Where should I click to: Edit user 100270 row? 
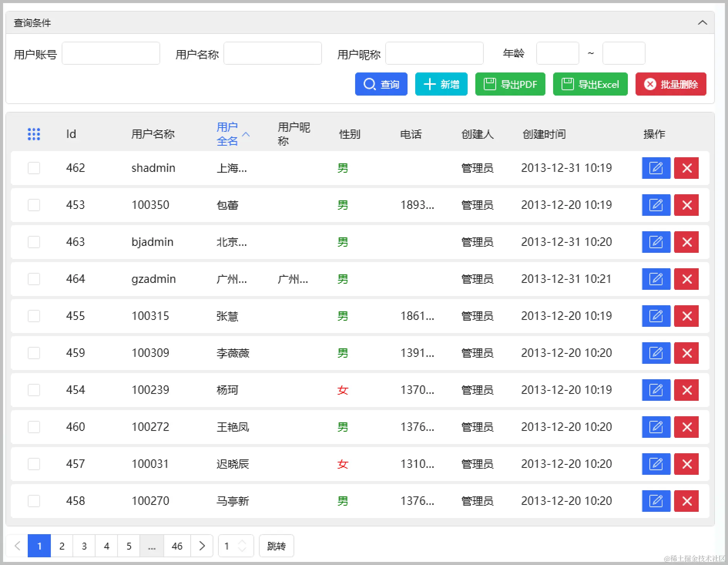point(656,501)
